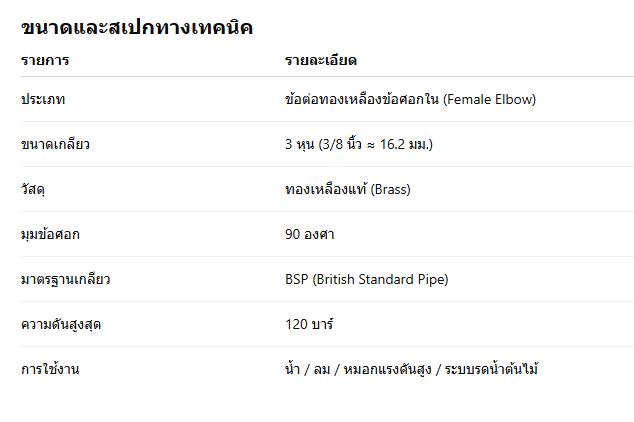Click the รายการ column header
This screenshot has width=634, height=422.
click(x=45, y=62)
